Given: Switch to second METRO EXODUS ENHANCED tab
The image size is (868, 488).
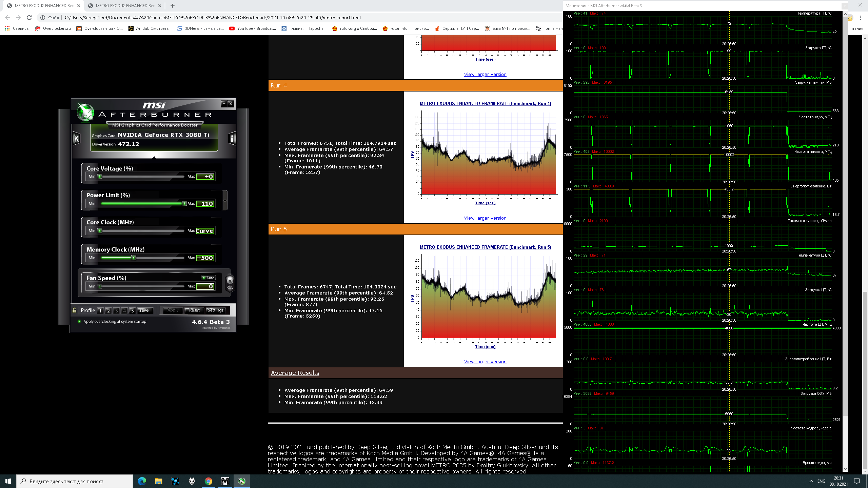Looking at the screenshot, I should coord(122,5).
